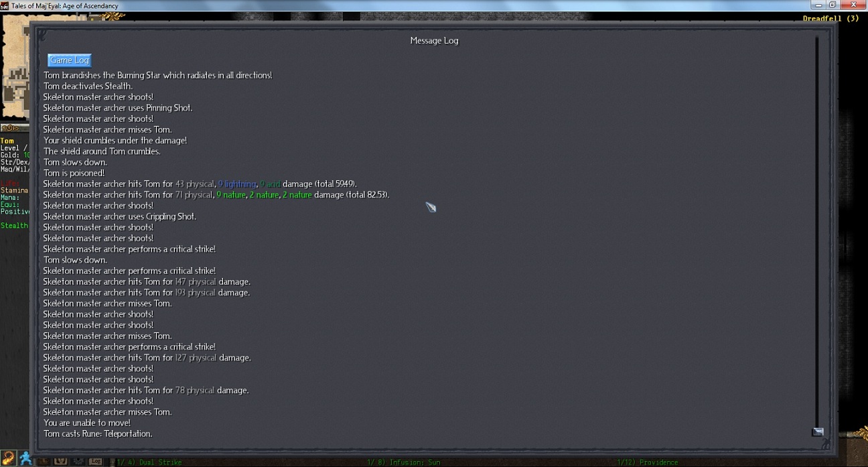This screenshot has height=467, width=868.
Task: Click the Providence hotkey entry
Action: pos(648,462)
